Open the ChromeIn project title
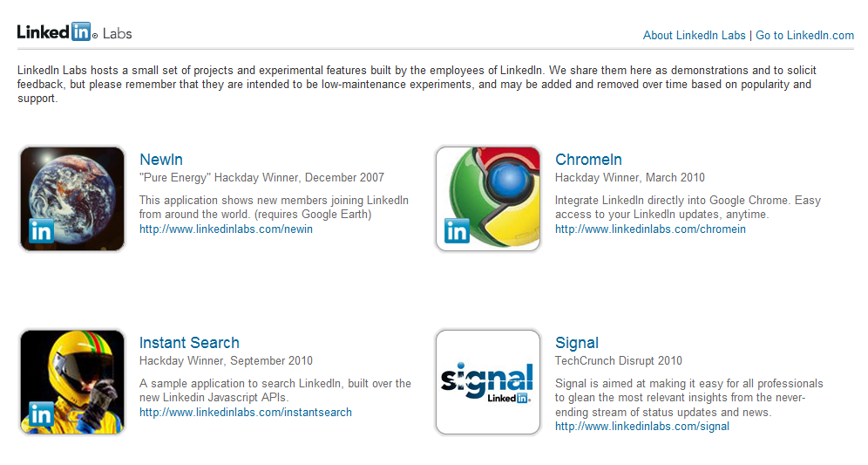 (588, 160)
